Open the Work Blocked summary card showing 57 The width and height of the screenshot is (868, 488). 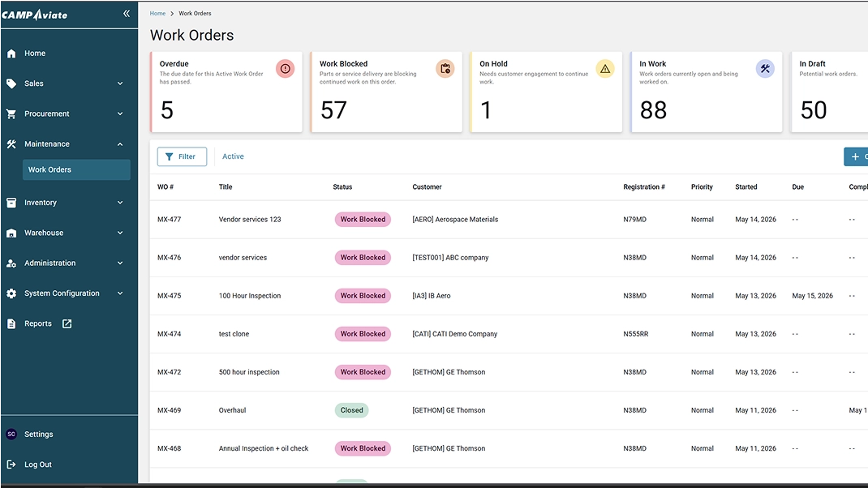click(x=386, y=92)
